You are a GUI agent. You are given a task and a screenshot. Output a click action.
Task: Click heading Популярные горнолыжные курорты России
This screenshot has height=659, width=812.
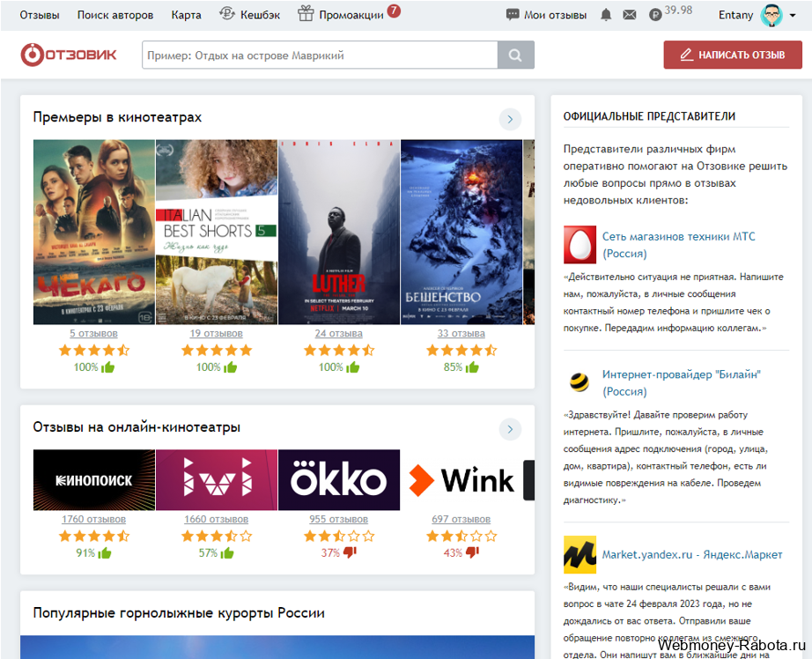[x=179, y=613]
